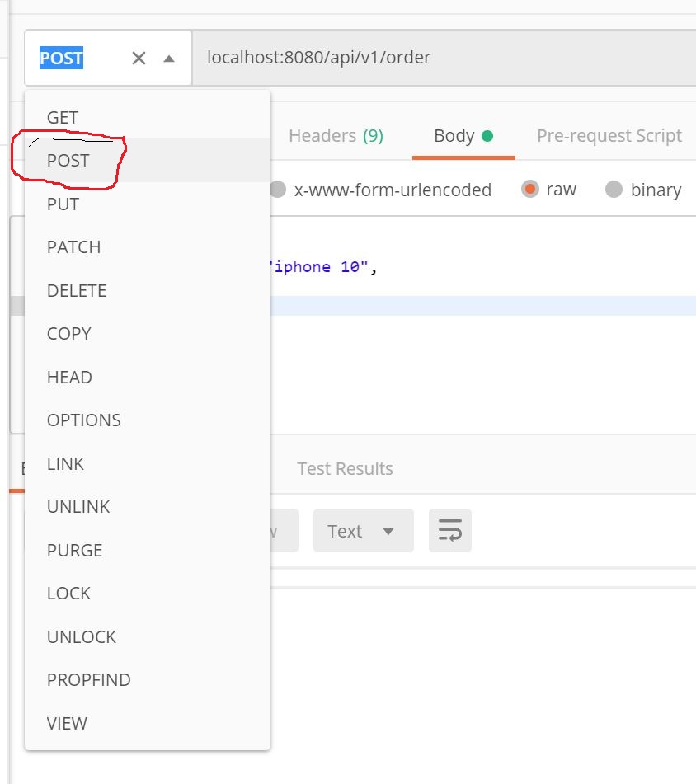
Task: Open the Body tab
Action: click(456, 134)
